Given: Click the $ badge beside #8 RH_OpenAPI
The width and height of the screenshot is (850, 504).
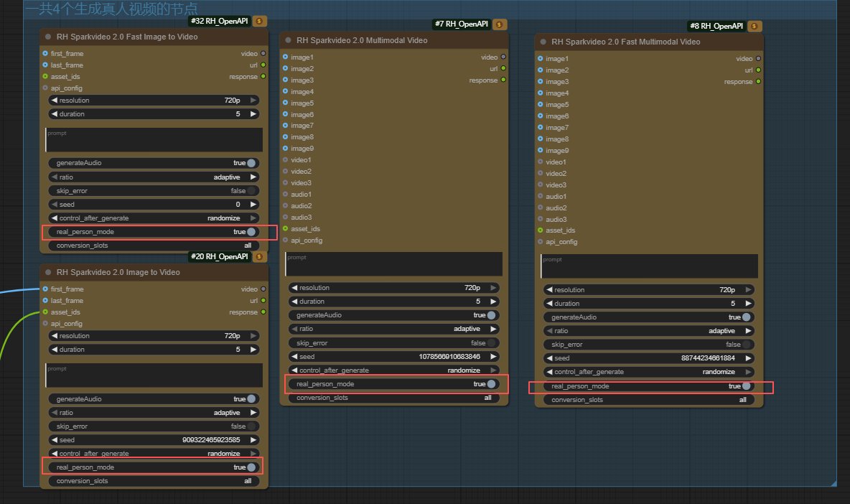Looking at the screenshot, I should (754, 26).
